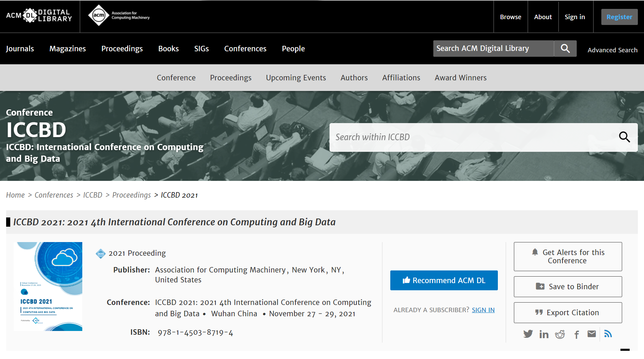Share the conference on Facebook
644x359 pixels.
coord(576,334)
